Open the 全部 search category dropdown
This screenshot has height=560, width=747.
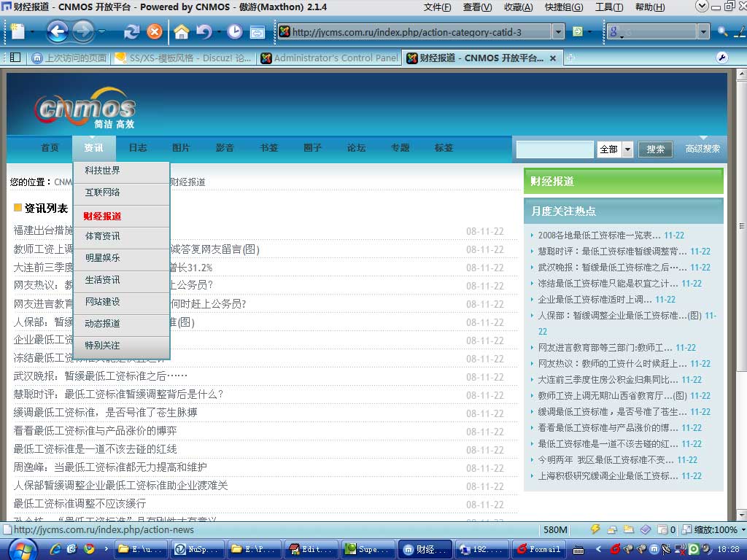pyautogui.click(x=627, y=149)
